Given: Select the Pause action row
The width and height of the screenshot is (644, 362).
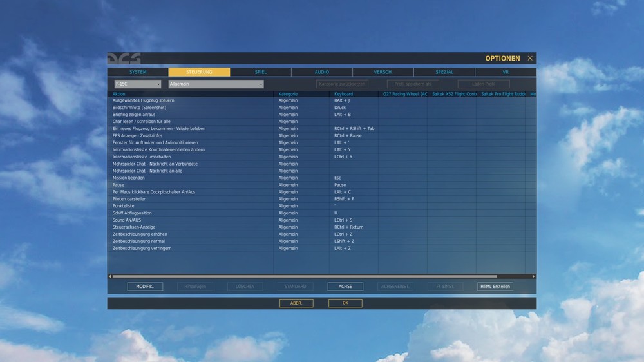Looking at the screenshot, I should (322, 185).
